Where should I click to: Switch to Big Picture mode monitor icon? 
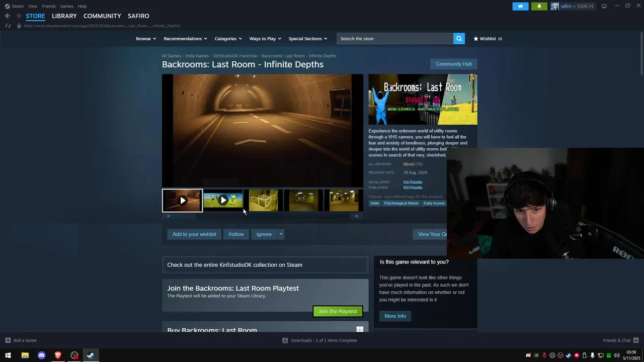click(604, 6)
